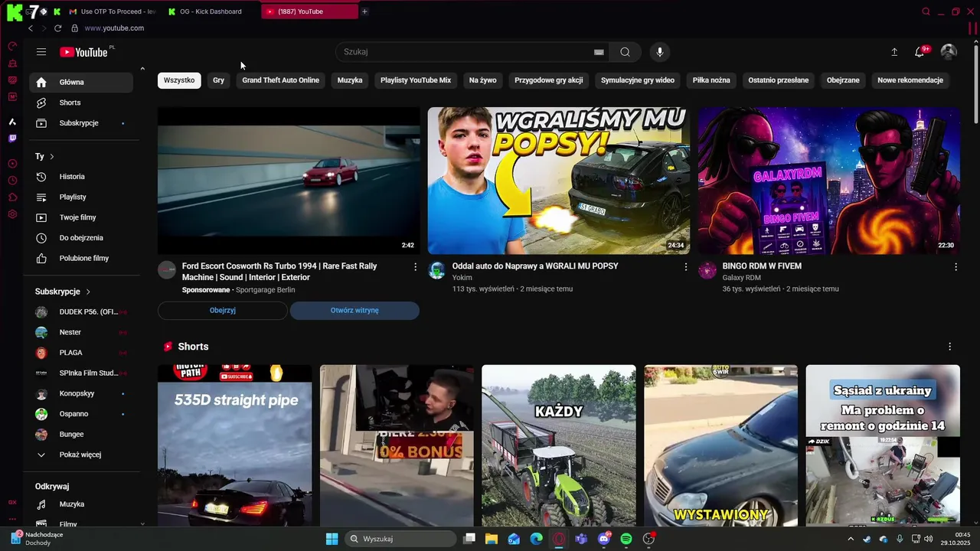This screenshot has height=551, width=980.
Task: Open Konopskyy subscription channel
Action: [x=81, y=393]
